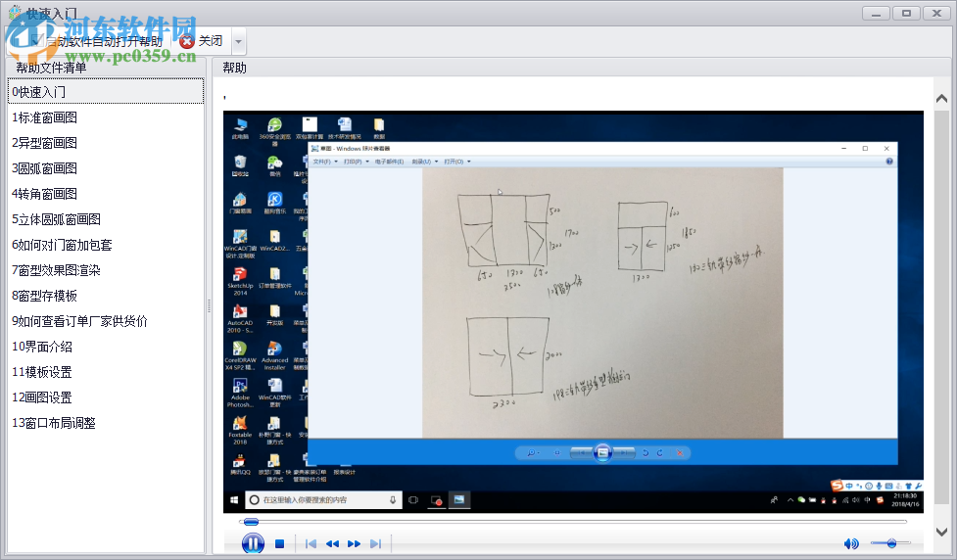Image resolution: width=957 pixels, height=560 pixels.
Task: Skip to next track in player
Action: pos(375,543)
